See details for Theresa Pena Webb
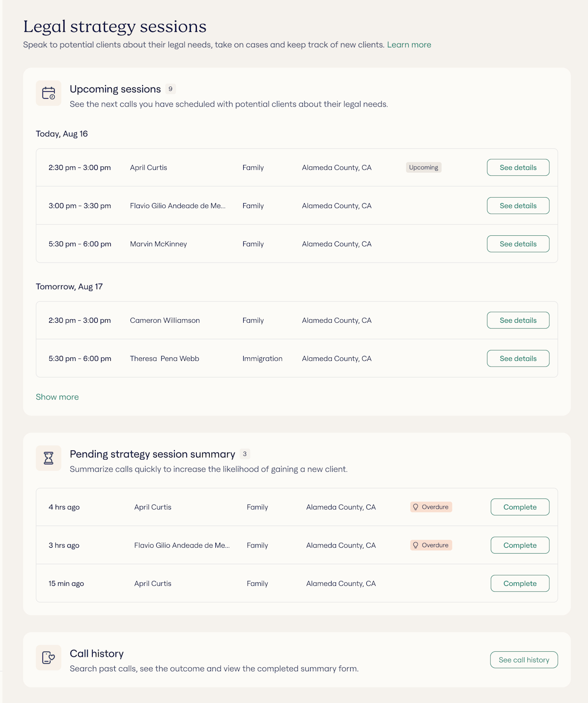The image size is (588, 703). pyautogui.click(x=518, y=358)
